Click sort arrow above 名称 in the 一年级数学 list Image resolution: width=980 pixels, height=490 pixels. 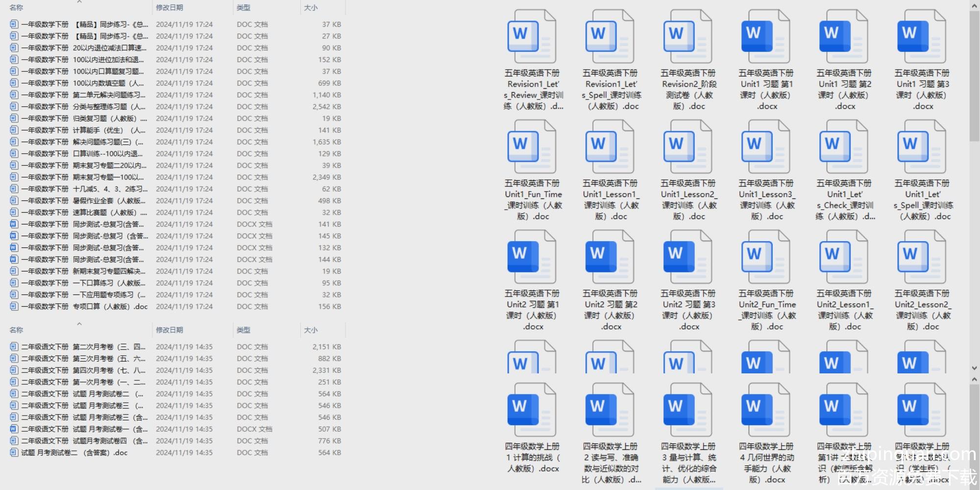[79, 2]
